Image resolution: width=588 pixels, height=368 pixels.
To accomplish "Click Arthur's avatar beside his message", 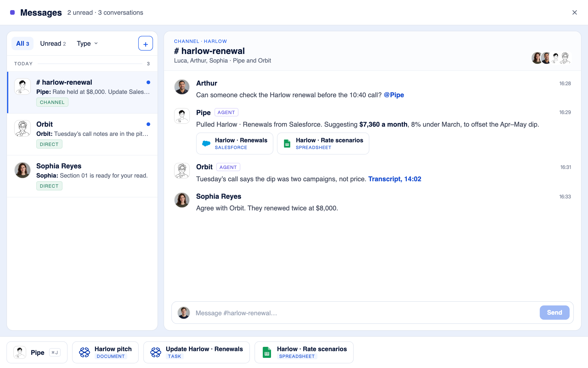I will [x=182, y=87].
